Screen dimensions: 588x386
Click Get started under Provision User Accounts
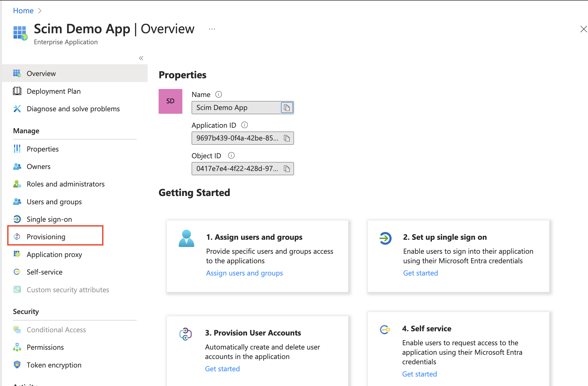[222, 369]
